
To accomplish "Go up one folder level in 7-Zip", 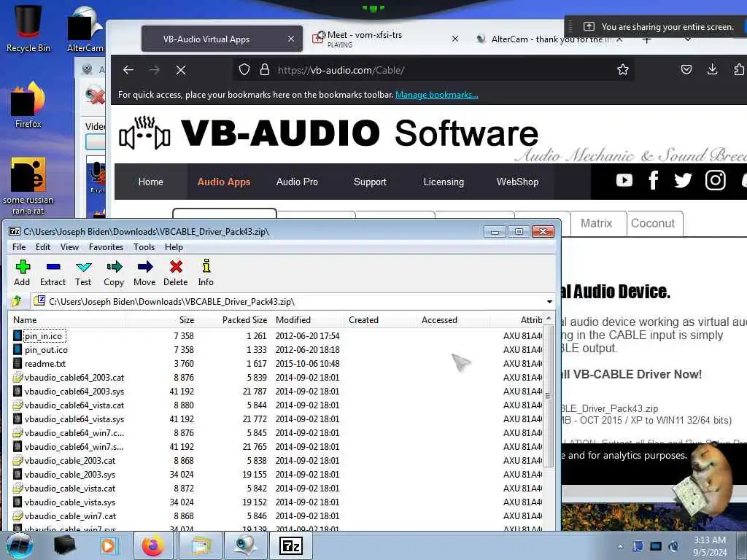I will [x=18, y=301].
